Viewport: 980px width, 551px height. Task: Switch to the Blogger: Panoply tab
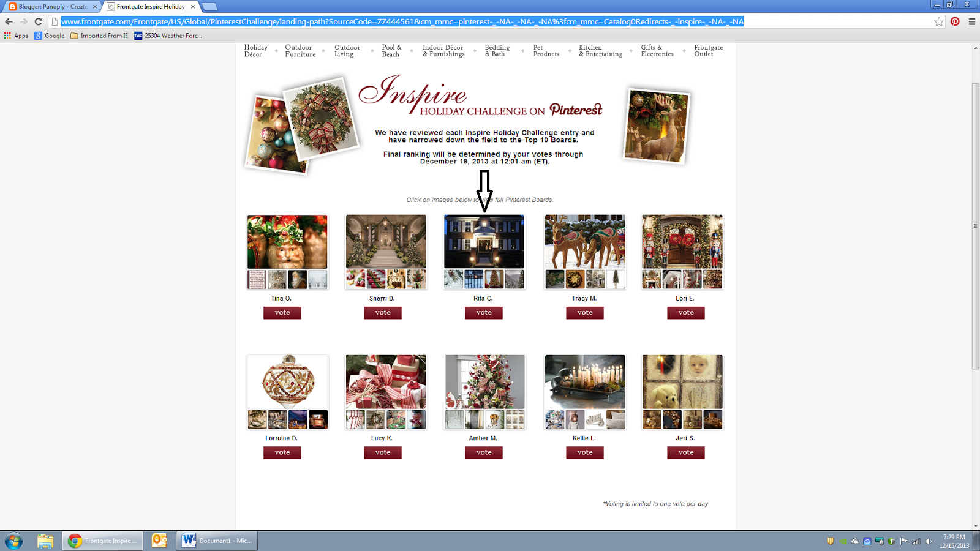click(x=52, y=7)
